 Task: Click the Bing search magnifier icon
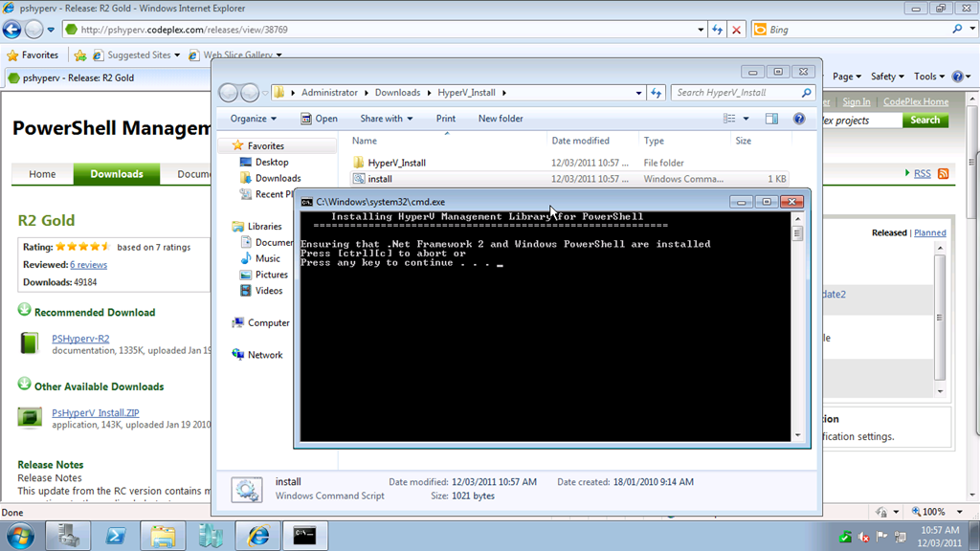pos(957,29)
